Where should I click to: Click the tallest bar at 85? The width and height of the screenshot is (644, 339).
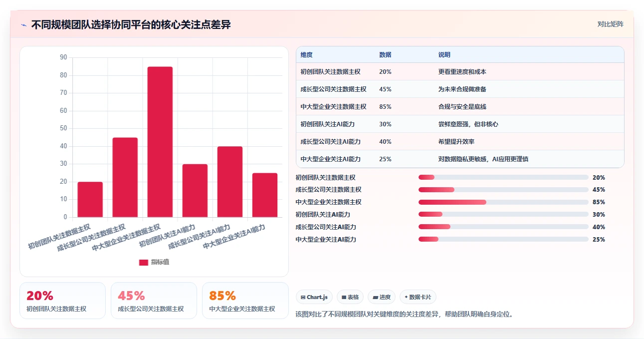pos(160,142)
